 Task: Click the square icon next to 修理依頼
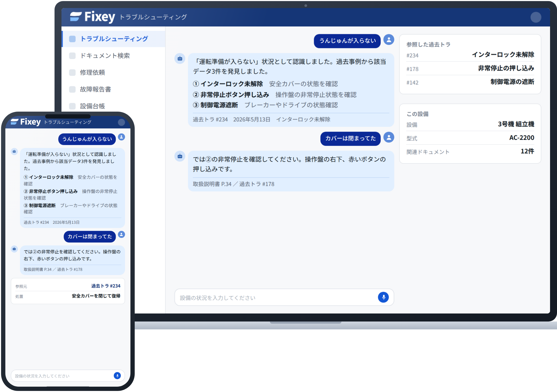coord(72,72)
